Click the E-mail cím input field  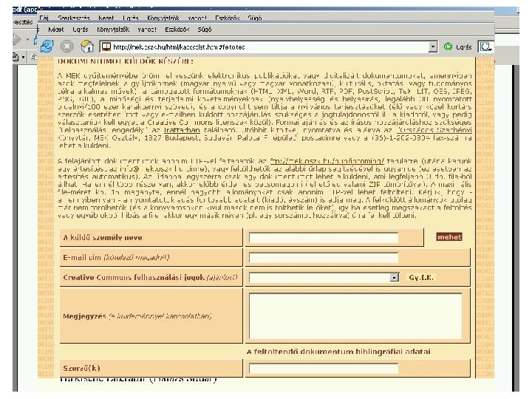(324, 258)
